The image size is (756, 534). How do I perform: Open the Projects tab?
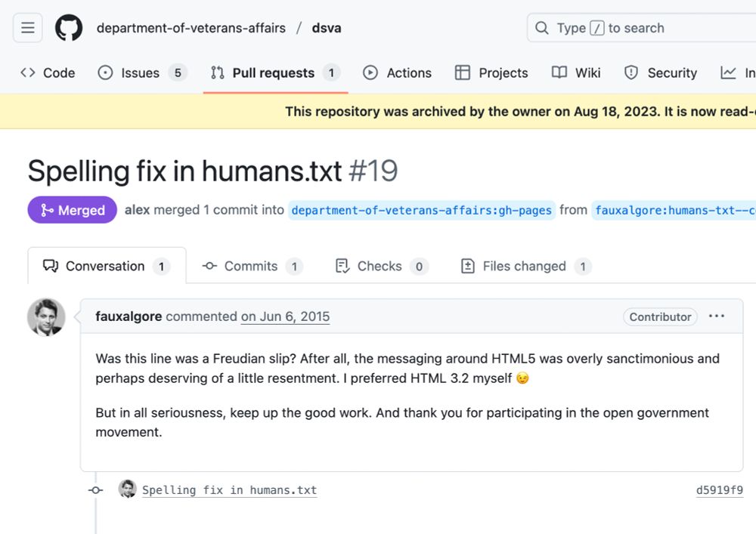tap(491, 73)
